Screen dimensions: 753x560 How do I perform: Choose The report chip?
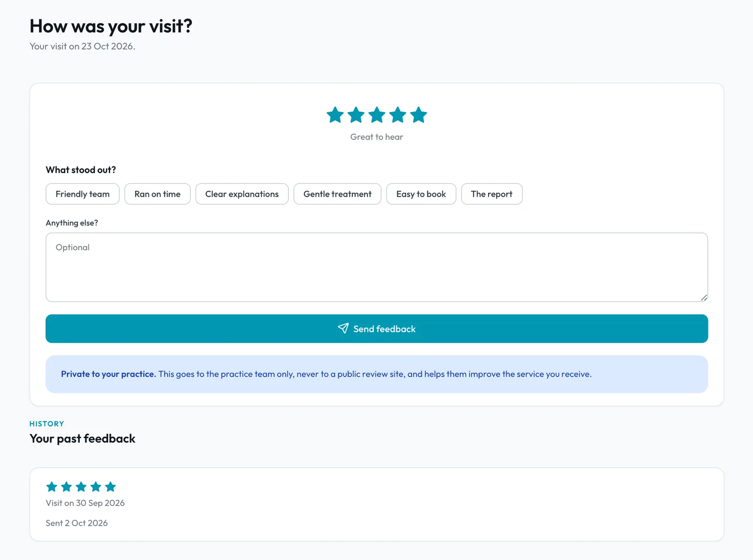492,194
